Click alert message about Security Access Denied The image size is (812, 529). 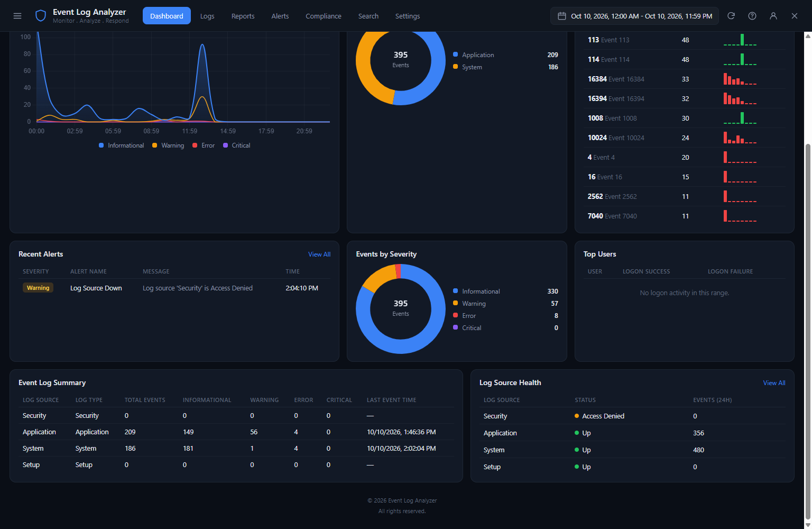198,288
